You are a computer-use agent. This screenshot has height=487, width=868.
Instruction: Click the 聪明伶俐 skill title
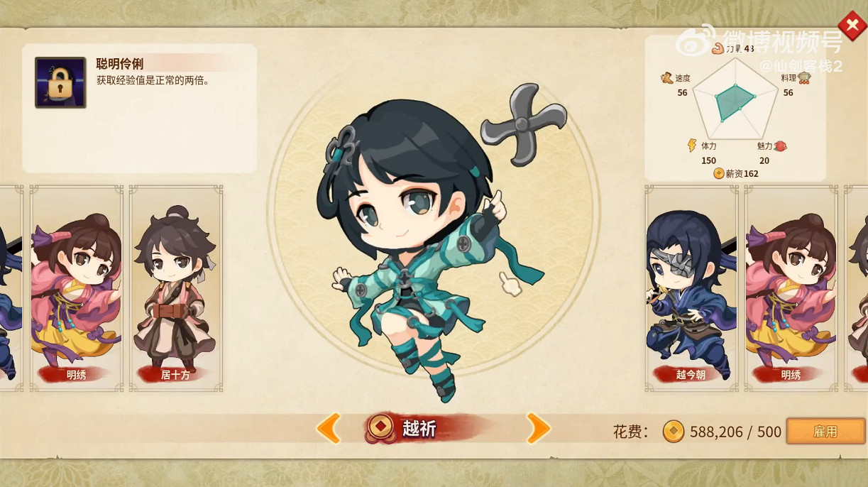(120, 64)
